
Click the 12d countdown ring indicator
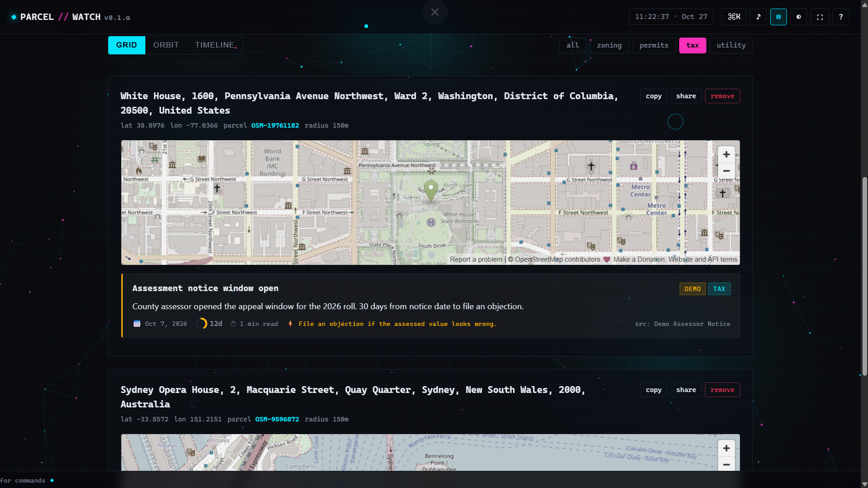(x=201, y=323)
